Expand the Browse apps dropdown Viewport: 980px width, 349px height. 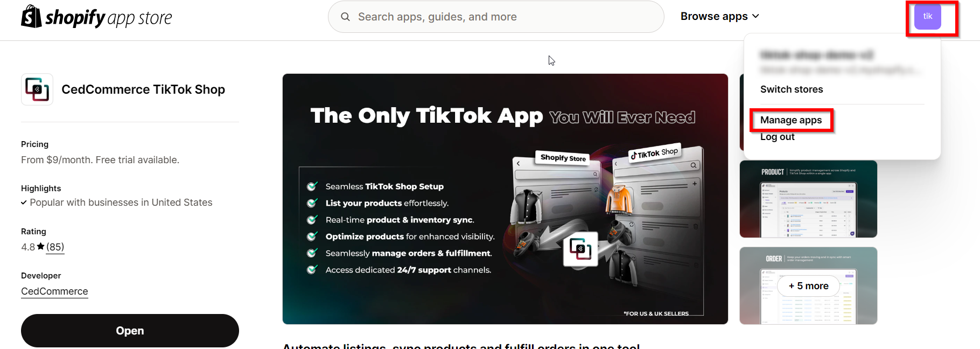coord(719,16)
